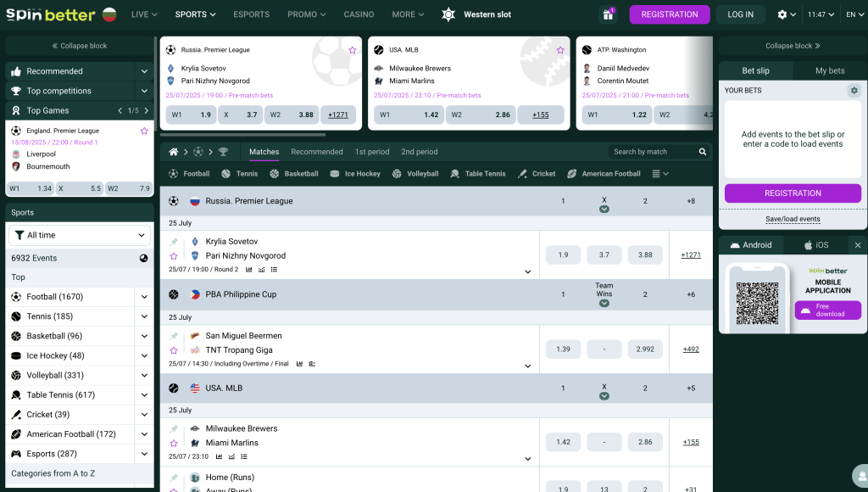Open the gift bonus icon in header

(x=608, y=14)
